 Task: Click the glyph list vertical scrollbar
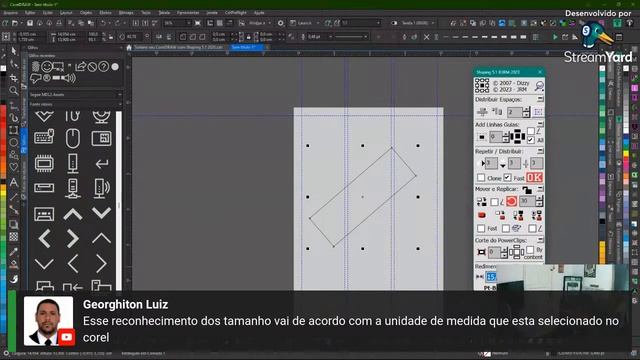point(119,200)
